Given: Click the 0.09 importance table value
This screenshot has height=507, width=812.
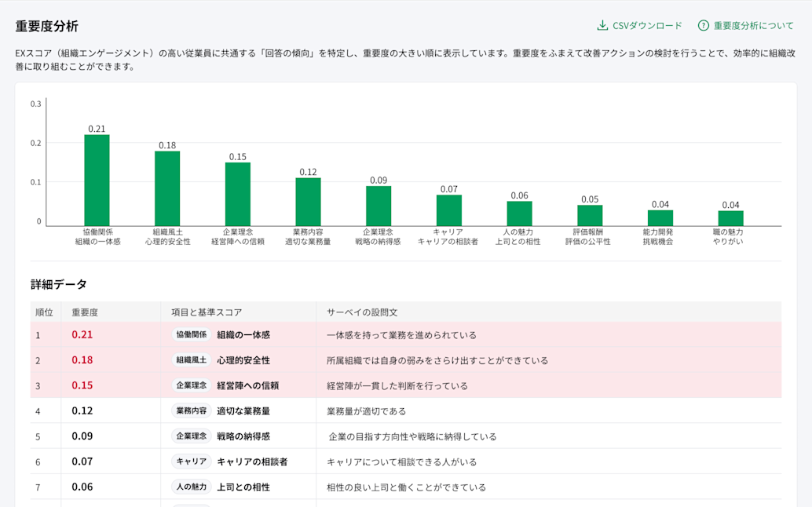Looking at the screenshot, I should [82, 436].
